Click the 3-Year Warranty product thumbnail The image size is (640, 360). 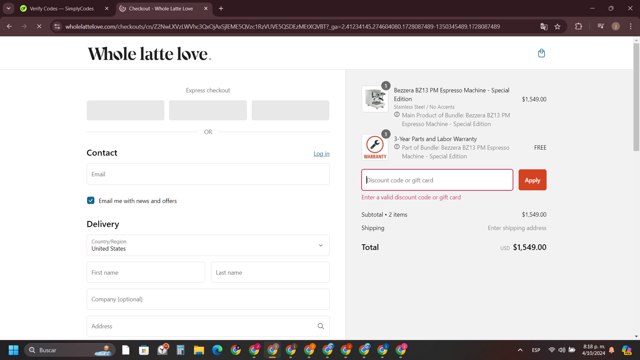[x=375, y=147]
